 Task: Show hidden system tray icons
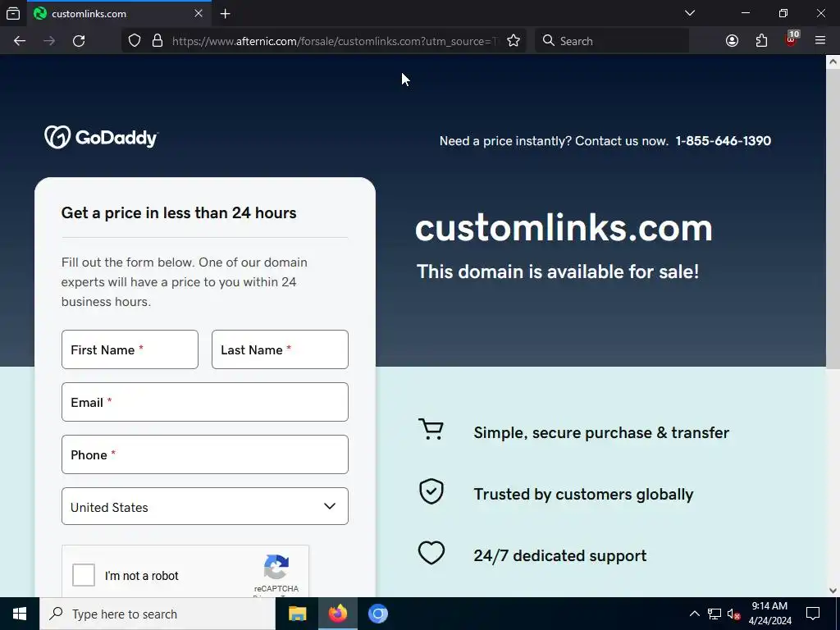(x=694, y=614)
